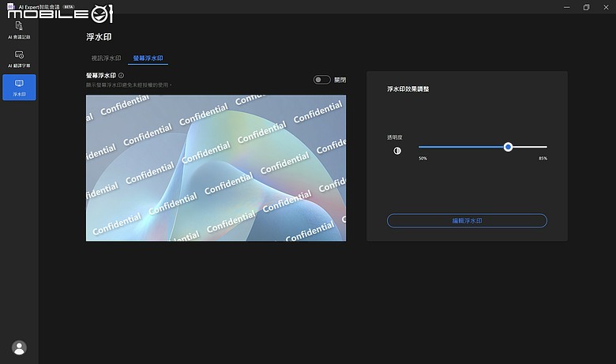Switch to the 視訊浮水印 tab
Screen dimensions: 616x364
(106, 58)
